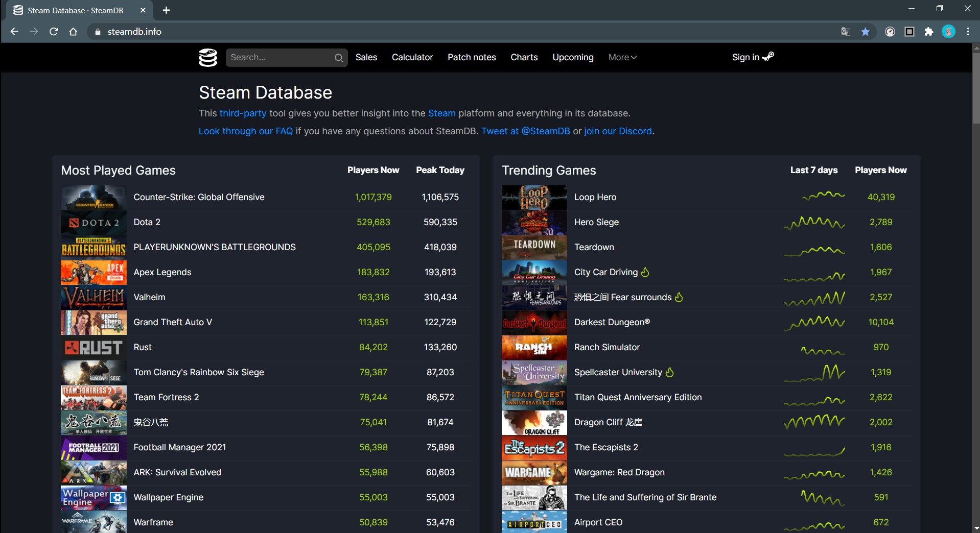Screen dimensions: 980x533
Task: Open the Loop Hero thumbnail
Action: pos(534,198)
